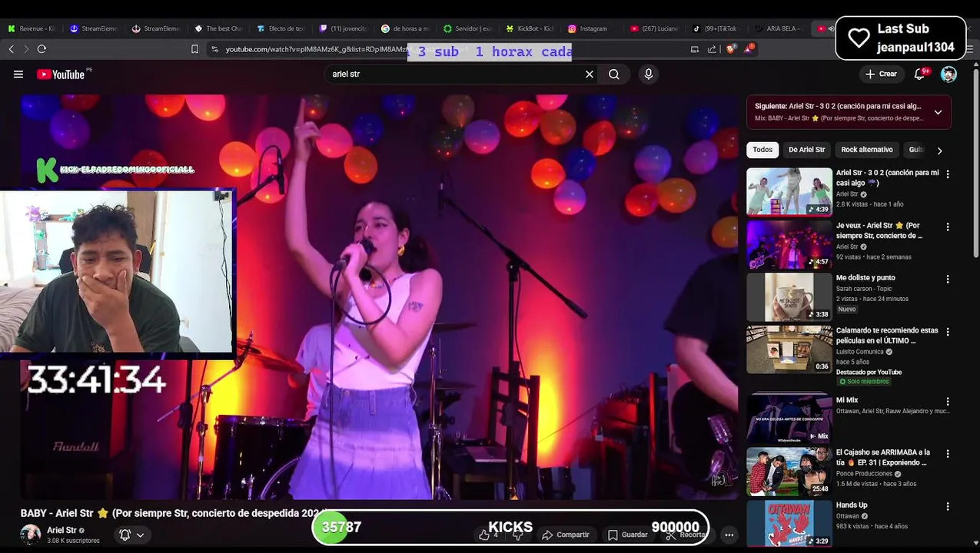This screenshot has height=553, width=980.
Task: Open Luisito Comunica channel link
Action: tap(861, 352)
